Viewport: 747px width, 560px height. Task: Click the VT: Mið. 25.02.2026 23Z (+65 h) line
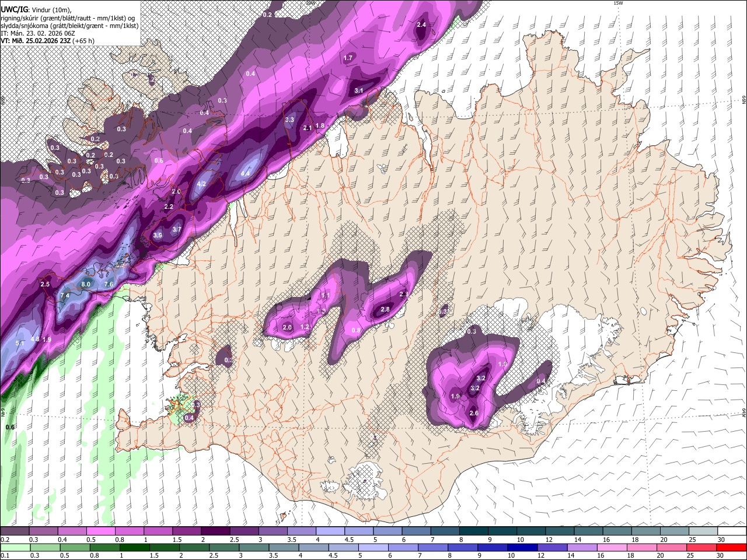click(x=48, y=41)
